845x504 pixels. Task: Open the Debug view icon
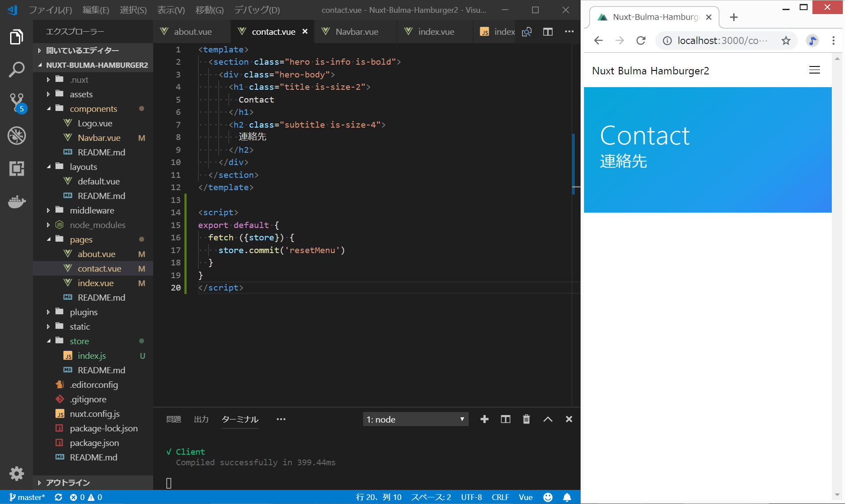17,136
